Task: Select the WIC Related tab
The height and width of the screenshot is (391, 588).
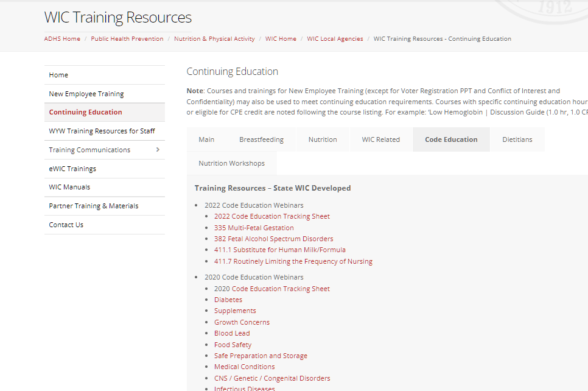Action: pos(380,139)
